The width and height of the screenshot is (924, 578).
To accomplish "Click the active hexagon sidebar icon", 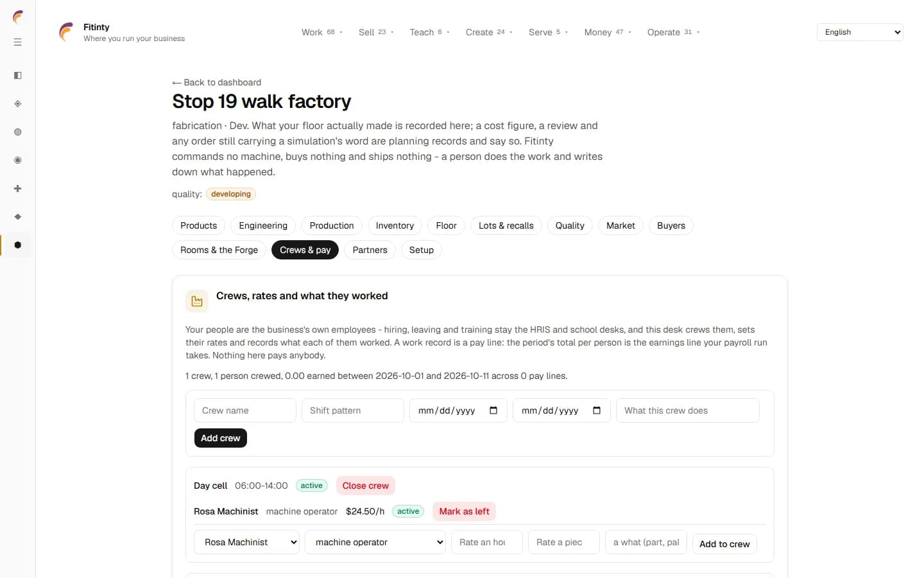I will click(18, 245).
